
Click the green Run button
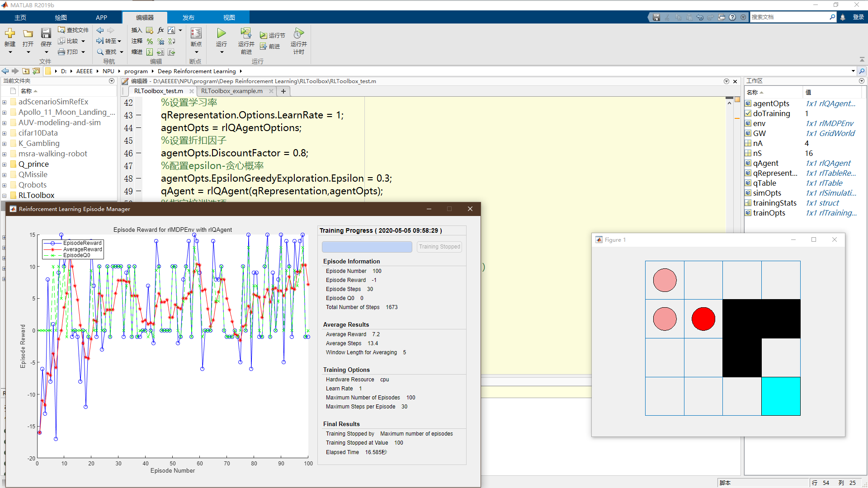coord(221,34)
